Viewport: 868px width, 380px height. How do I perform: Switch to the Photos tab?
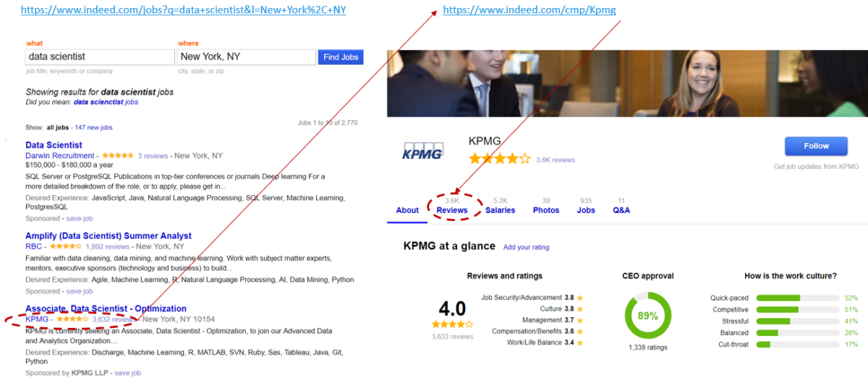pyautogui.click(x=546, y=210)
